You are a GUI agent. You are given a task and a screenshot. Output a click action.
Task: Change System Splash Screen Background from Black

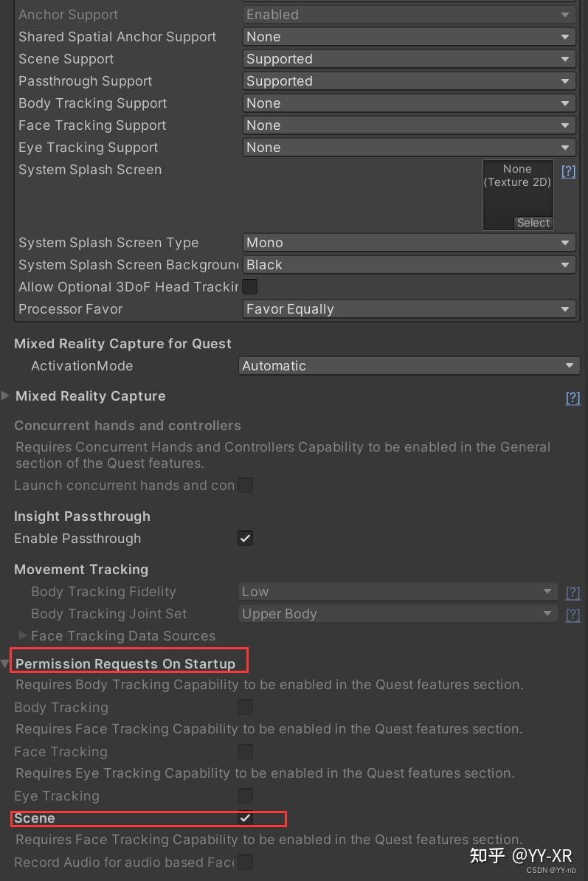pos(409,264)
